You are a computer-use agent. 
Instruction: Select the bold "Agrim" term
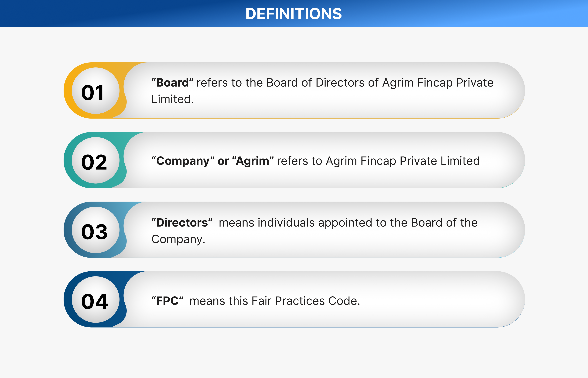click(253, 161)
